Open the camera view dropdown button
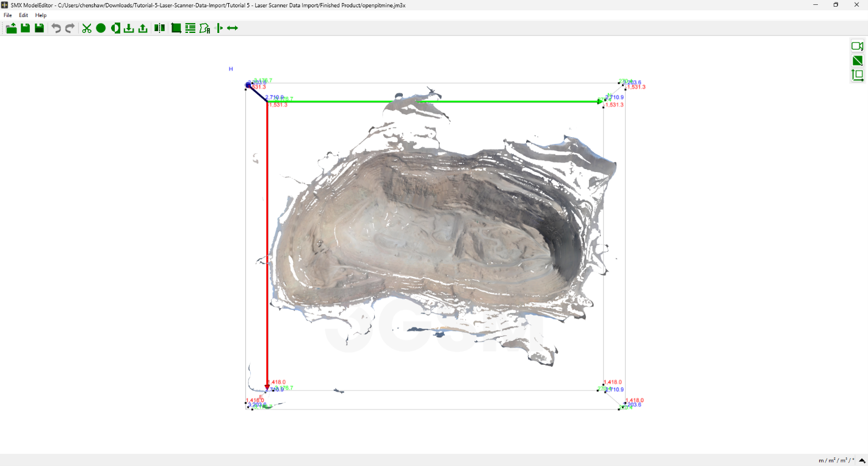 point(857,46)
